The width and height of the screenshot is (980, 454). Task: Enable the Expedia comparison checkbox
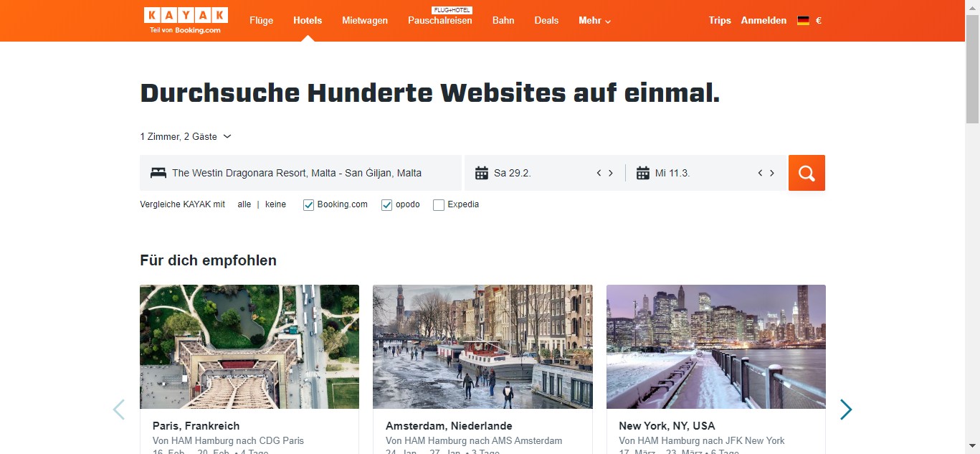click(x=439, y=205)
